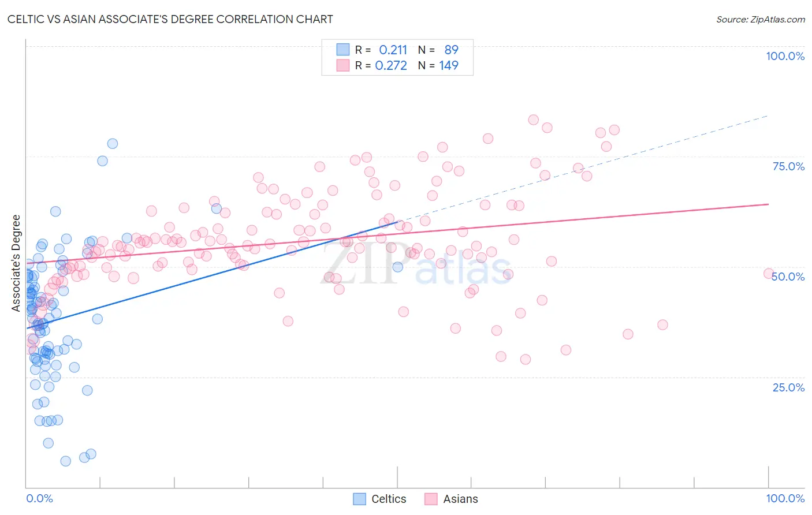Select the Asians legend label
The height and width of the screenshot is (515, 812).
point(460,499)
